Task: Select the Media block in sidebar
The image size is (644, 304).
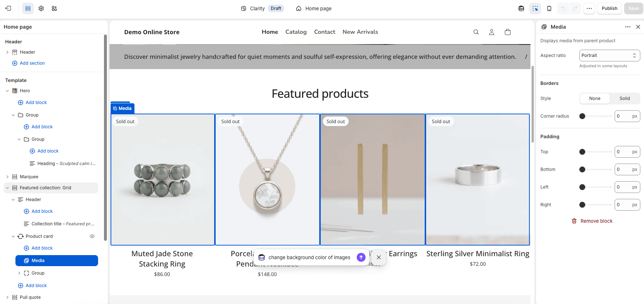Action: pyautogui.click(x=57, y=261)
